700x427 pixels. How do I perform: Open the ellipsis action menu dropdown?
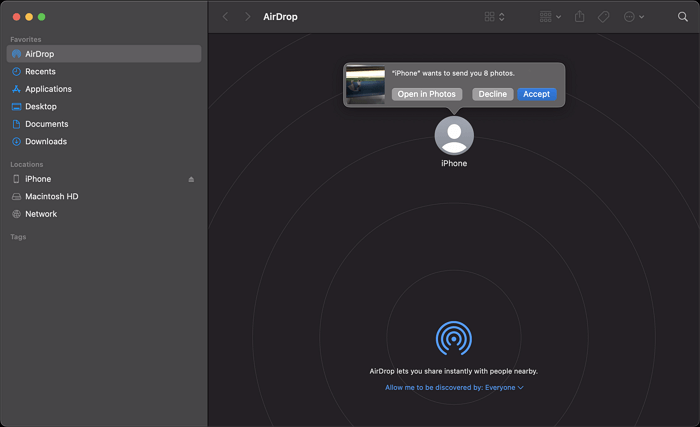(633, 17)
